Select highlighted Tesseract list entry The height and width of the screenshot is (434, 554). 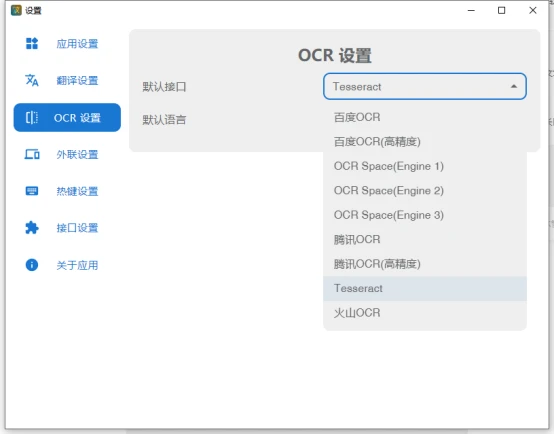(x=425, y=288)
